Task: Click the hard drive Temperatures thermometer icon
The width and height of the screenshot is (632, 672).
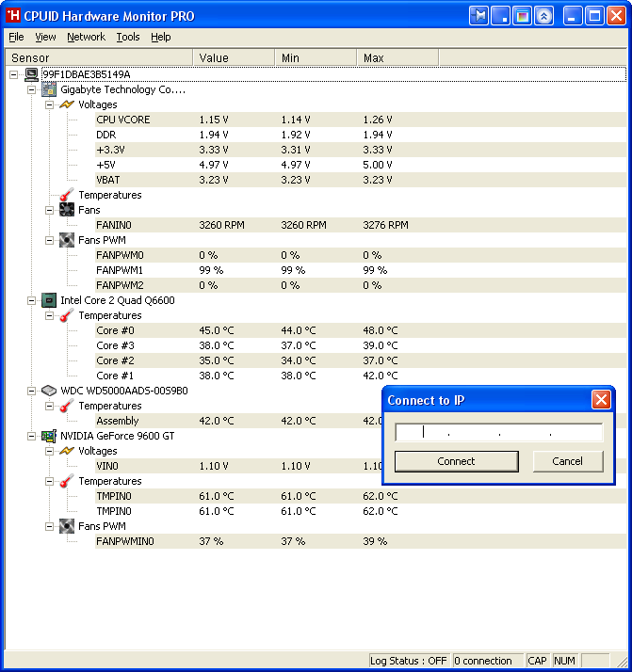Action: pos(67,406)
